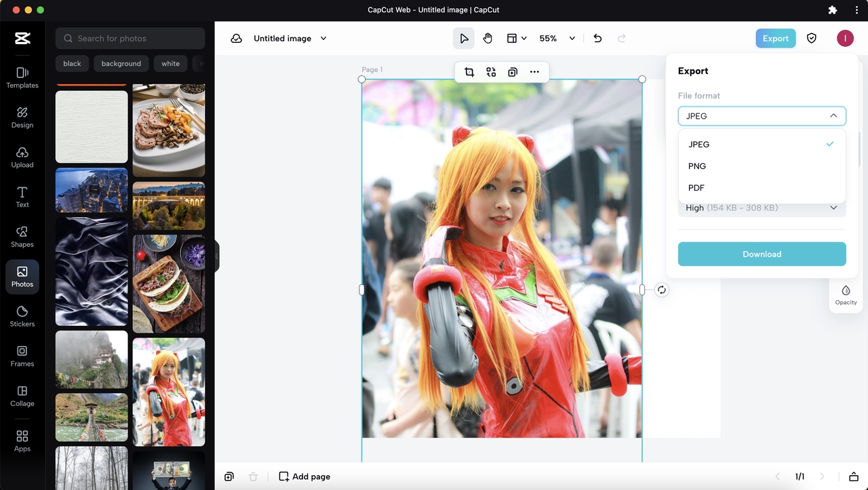This screenshot has height=490, width=868.
Task: Open the Templates panel
Action: pos(22,77)
